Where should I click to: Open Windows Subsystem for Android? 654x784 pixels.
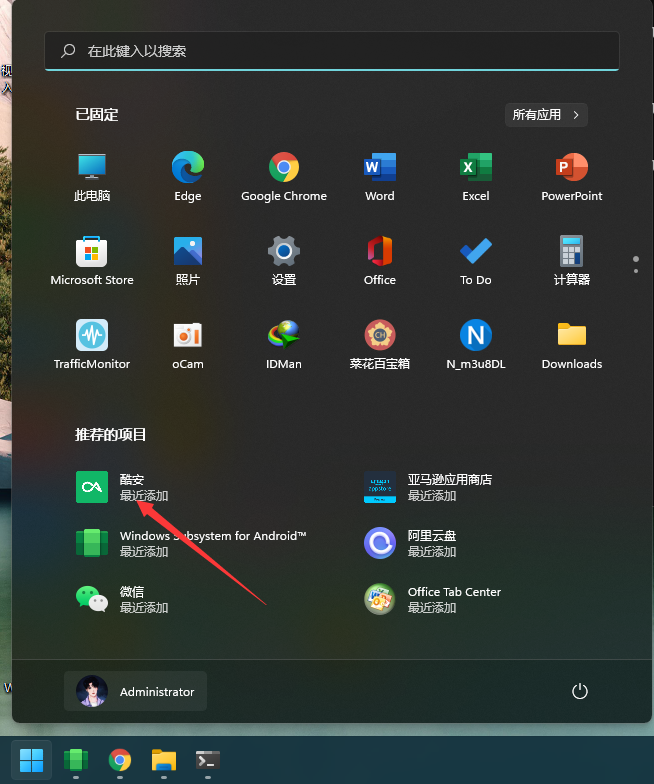coord(191,543)
